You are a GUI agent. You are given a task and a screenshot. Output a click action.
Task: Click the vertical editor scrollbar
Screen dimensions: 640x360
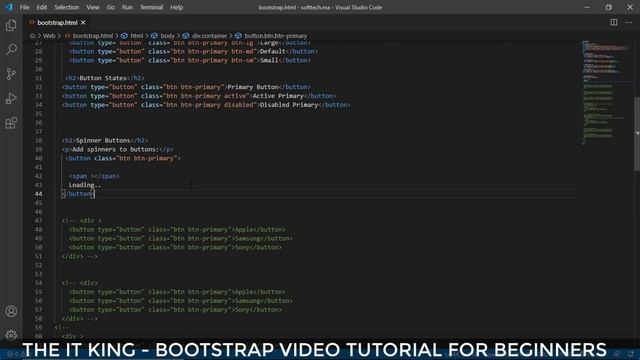click(x=637, y=134)
